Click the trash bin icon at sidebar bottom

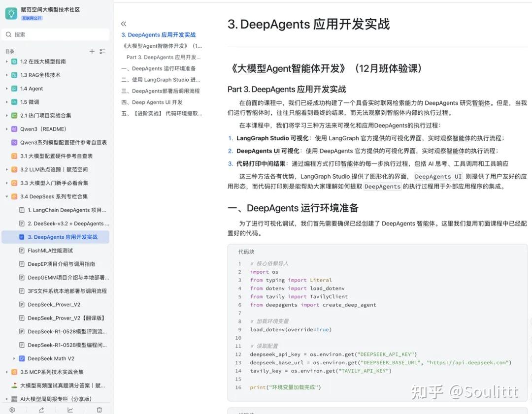(x=100, y=410)
